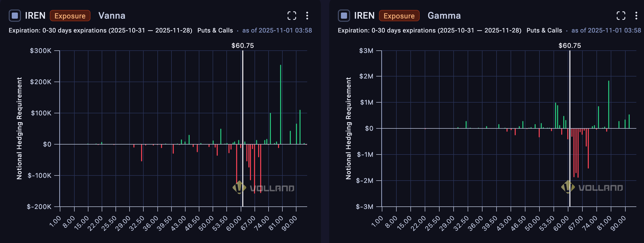The height and width of the screenshot is (243, 644).
Task: Click the $0 y-axis label on Gamma chart
Action: click(x=369, y=128)
